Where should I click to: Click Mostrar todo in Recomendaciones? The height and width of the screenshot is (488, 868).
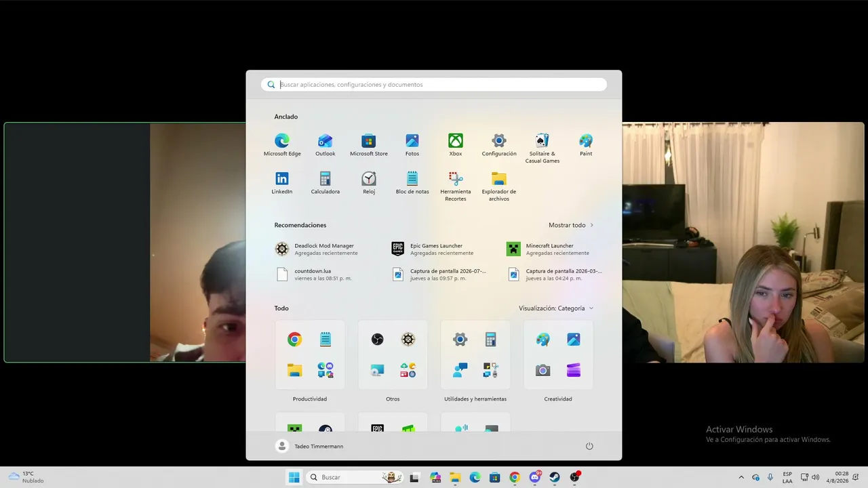(x=571, y=225)
